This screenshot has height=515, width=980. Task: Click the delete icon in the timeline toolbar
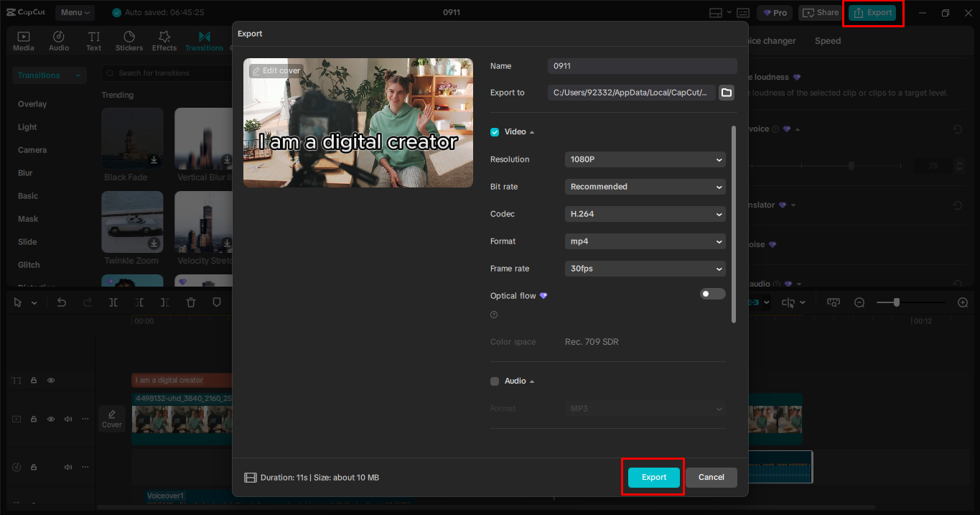pyautogui.click(x=191, y=302)
